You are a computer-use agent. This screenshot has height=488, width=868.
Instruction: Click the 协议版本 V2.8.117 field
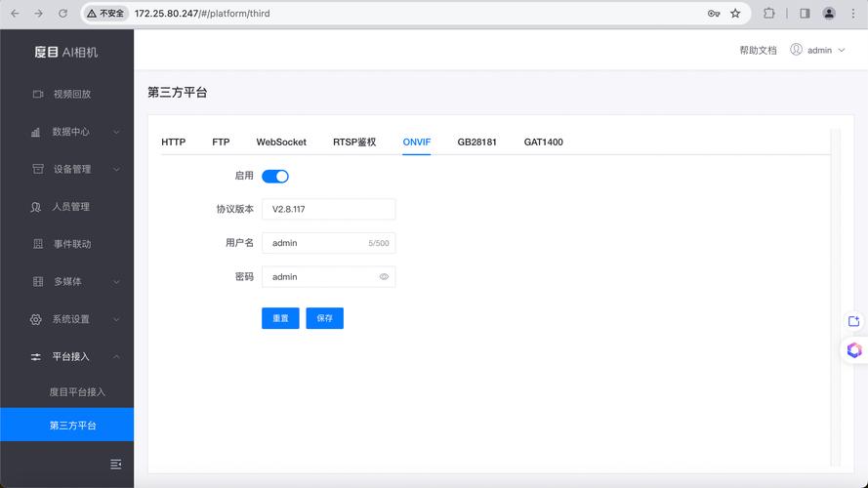pyautogui.click(x=329, y=209)
